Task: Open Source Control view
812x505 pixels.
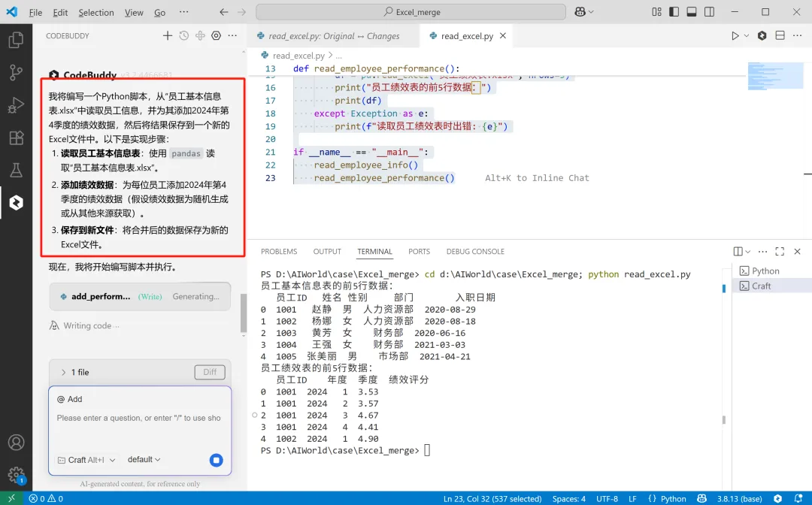Action: click(16, 72)
